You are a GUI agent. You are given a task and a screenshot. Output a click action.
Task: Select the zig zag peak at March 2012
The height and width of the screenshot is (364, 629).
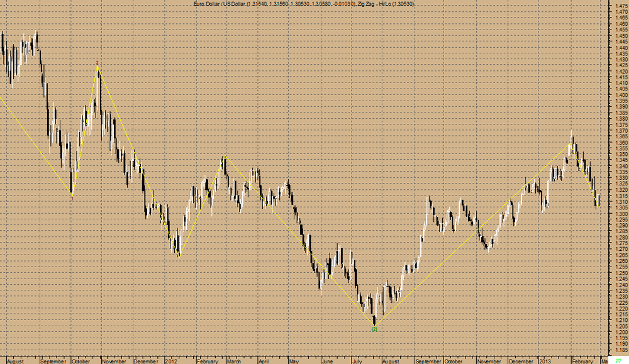point(225,155)
